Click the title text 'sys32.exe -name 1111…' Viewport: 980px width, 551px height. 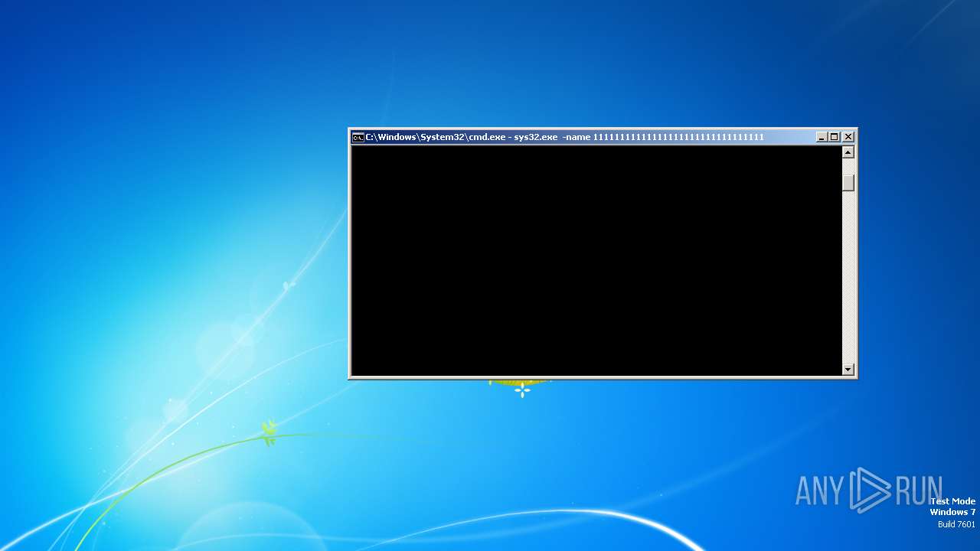pyautogui.click(x=639, y=137)
